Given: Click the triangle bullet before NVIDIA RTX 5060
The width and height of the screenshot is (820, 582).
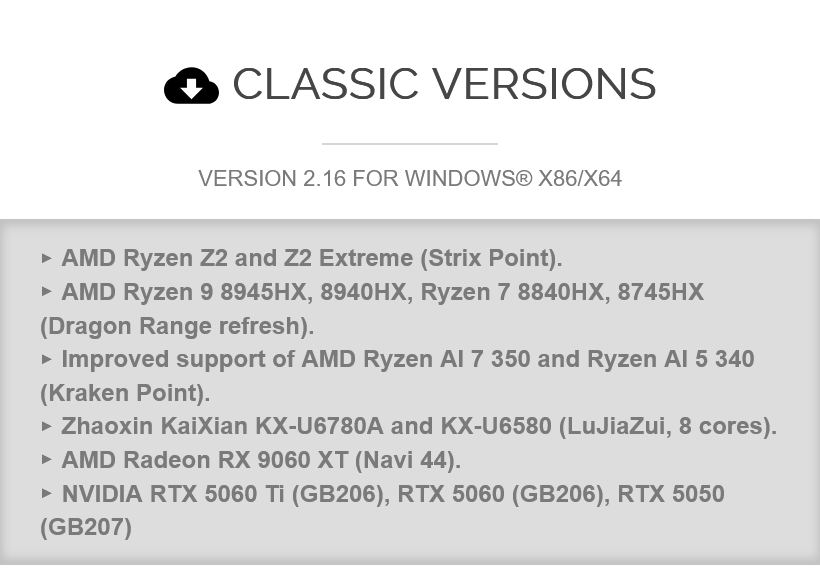Looking at the screenshot, I should 46,494.
